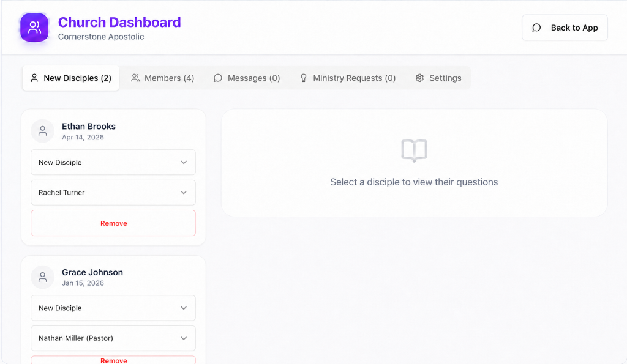Click the open book icon in questions panel
Viewport: 627px width, 364px height.
click(415, 150)
